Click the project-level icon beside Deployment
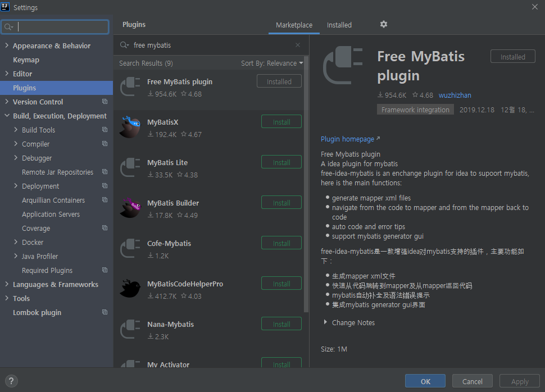Image resolution: width=545 pixels, height=392 pixels. tap(105, 186)
